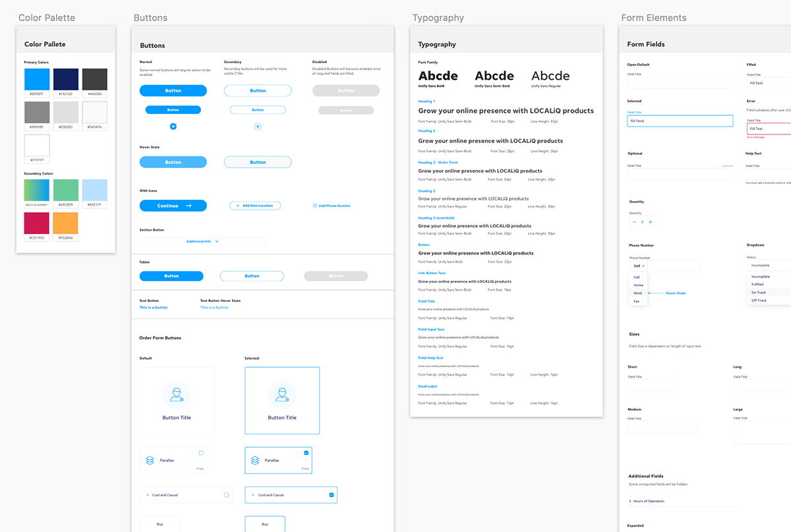Untick the checked Cool and Casual checkbox
791x532 pixels.
[x=332, y=495]
